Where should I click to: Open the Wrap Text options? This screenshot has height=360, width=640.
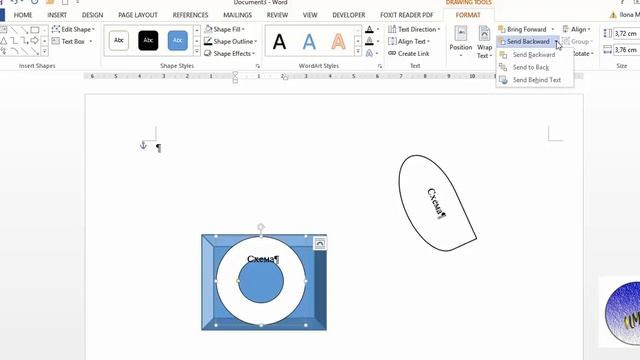(x=484, y=42)
